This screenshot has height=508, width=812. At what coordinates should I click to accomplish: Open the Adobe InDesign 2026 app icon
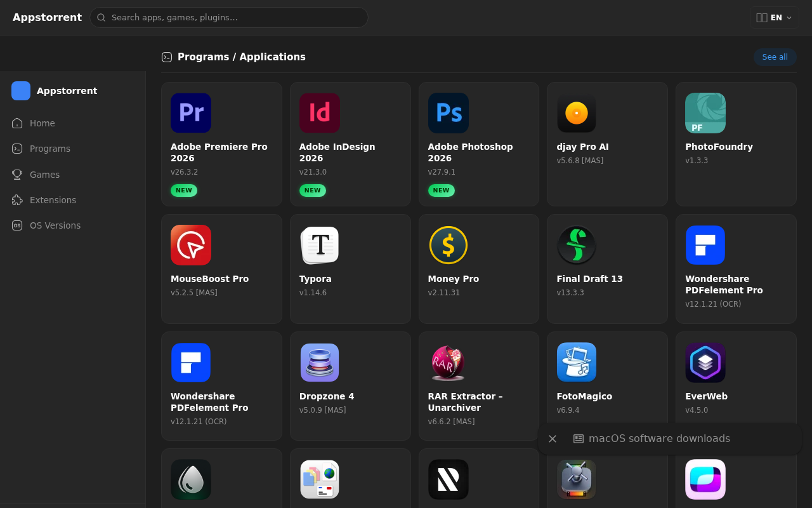click(320, 113)
